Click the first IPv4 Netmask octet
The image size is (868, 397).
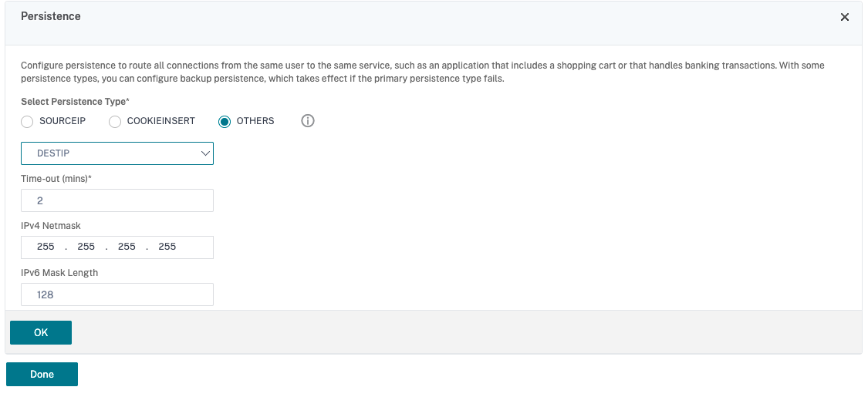(46, 247)
